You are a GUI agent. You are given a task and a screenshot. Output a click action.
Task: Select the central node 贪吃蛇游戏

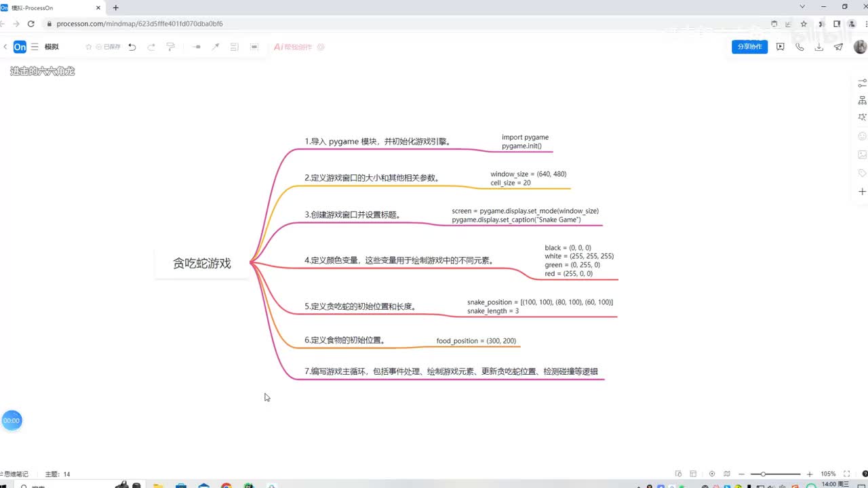click(202, 263)
